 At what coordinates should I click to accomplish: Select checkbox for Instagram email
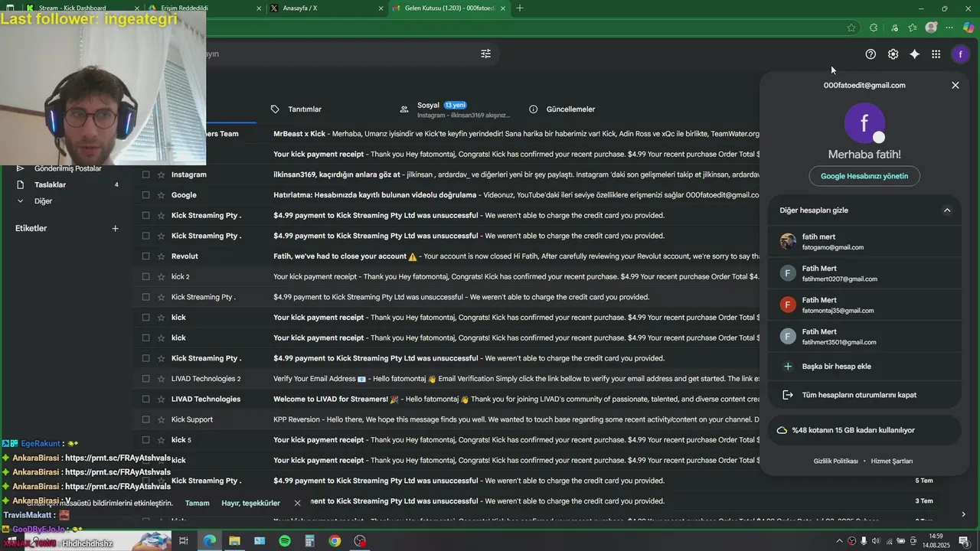[x=145, y=174]
